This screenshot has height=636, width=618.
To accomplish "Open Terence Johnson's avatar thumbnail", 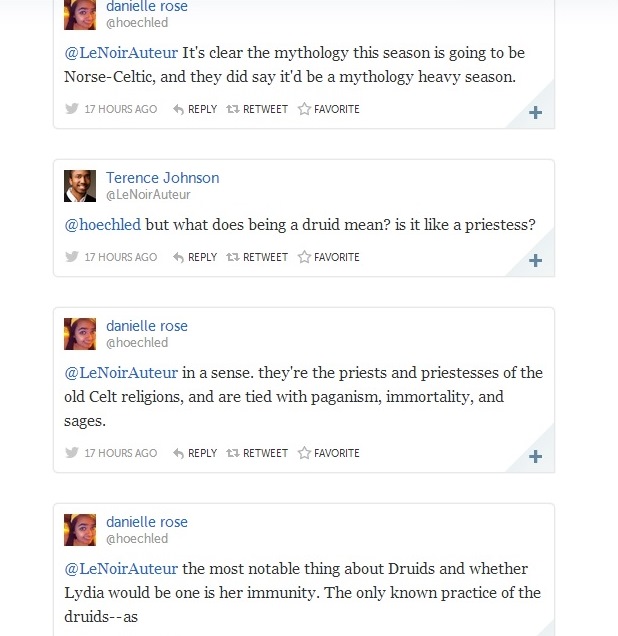I will point(80,186).
